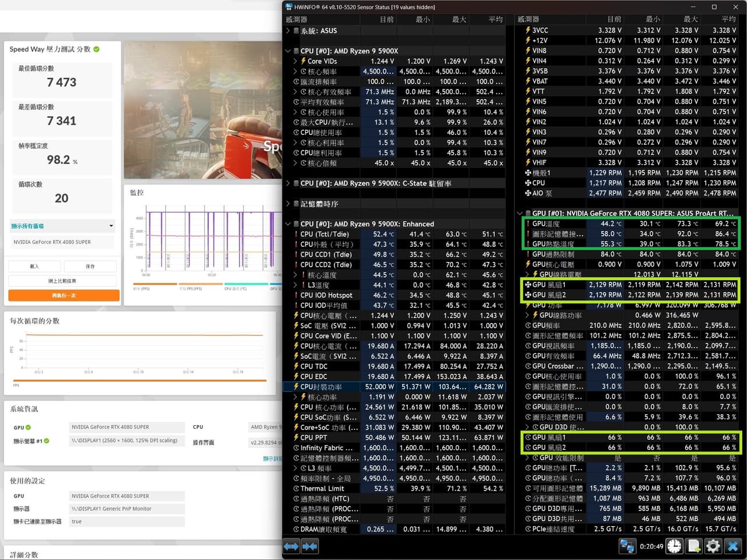Click the clock icon beside GPU頻率 row
The height and width of the screenshot is (560, 747).
coord(528,325)
